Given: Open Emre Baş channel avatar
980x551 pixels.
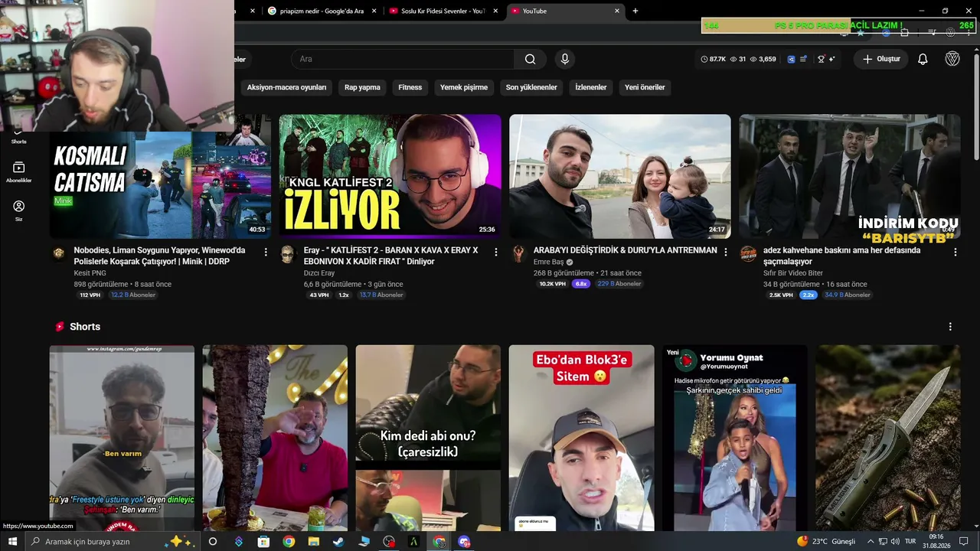Looking at the screenshot, I should pos(518,254).
